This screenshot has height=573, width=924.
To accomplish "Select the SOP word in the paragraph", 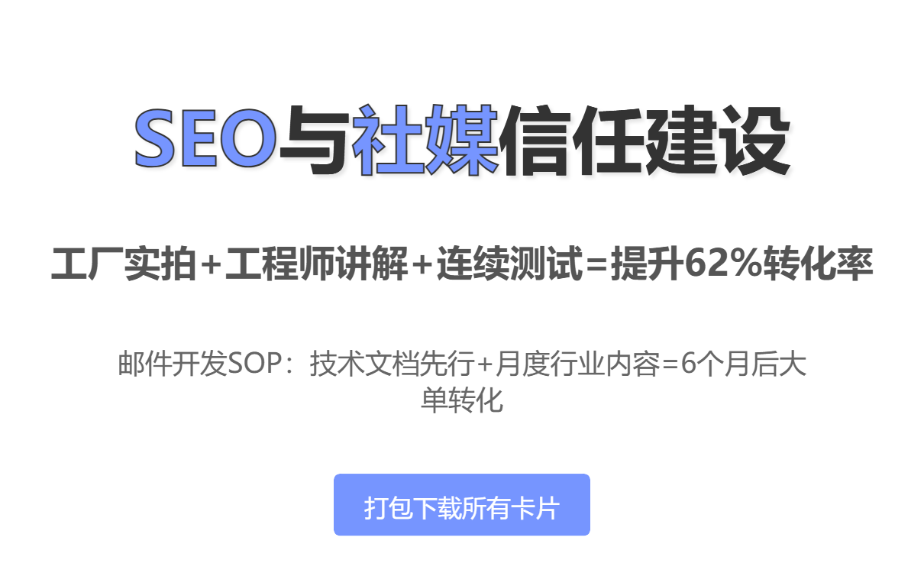I will [x=258, y=364].
